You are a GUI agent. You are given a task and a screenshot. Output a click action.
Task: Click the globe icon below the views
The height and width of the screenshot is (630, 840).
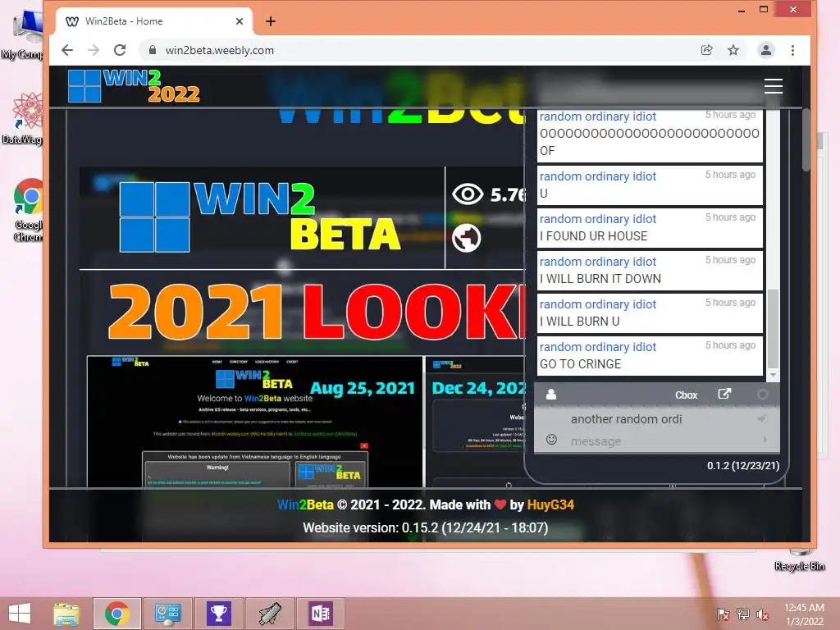tap(467, 238)
